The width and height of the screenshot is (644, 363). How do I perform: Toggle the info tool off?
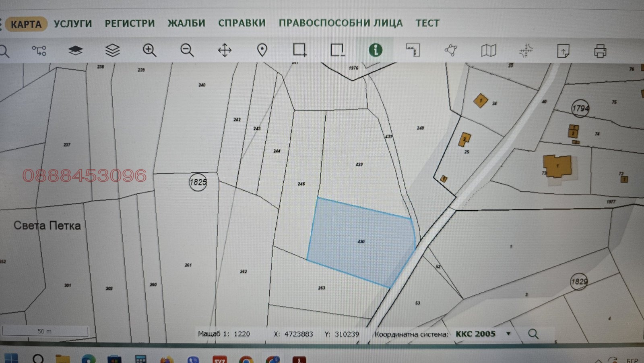[375, 50]
